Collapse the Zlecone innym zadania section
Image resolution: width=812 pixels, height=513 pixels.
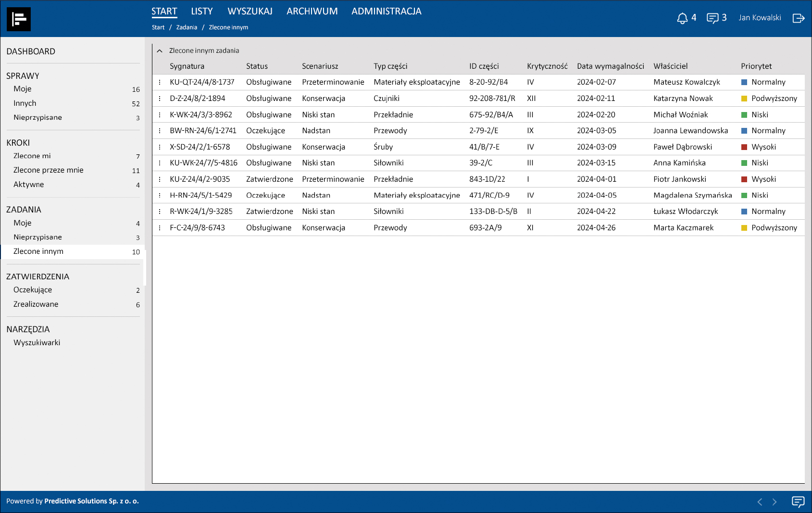[160, 51]
